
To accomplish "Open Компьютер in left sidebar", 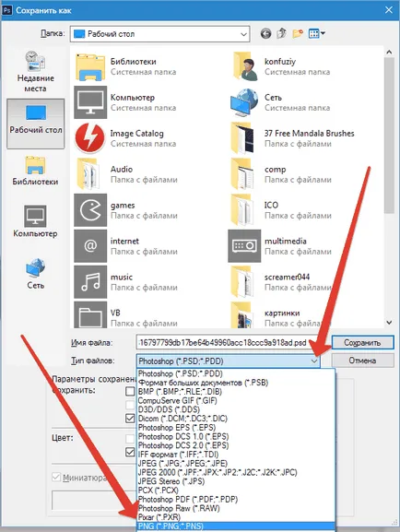I will (35, 221).
